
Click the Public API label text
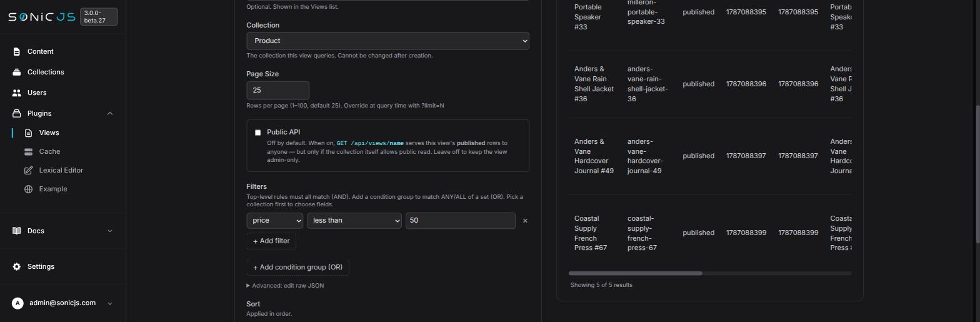click(x=283, y=132)
